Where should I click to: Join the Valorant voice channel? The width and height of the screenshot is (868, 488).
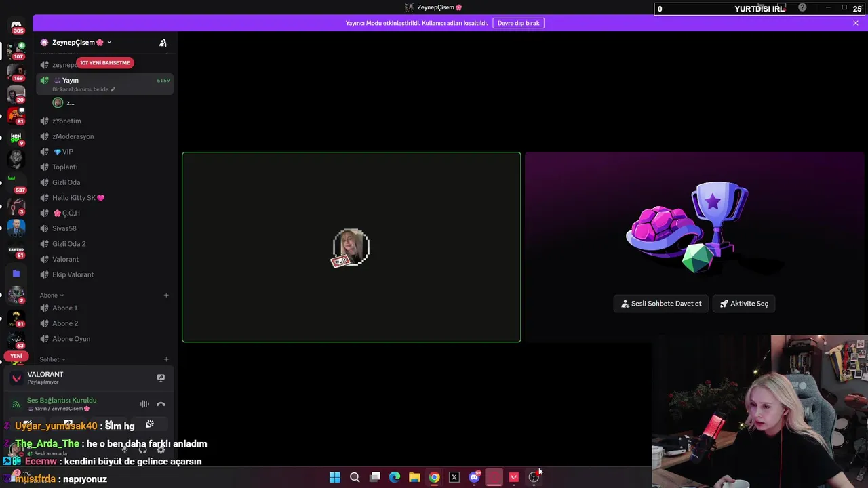[x=104, y=259]
